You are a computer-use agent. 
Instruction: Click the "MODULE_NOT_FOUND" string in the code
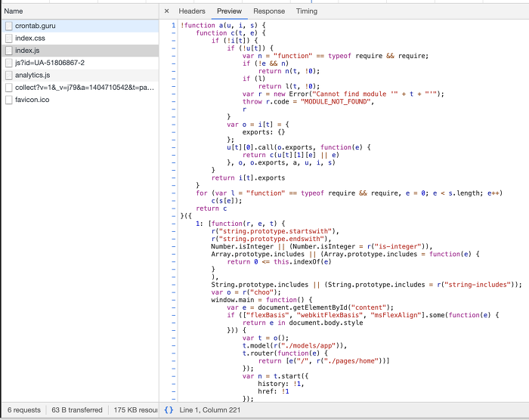point(336,101)
